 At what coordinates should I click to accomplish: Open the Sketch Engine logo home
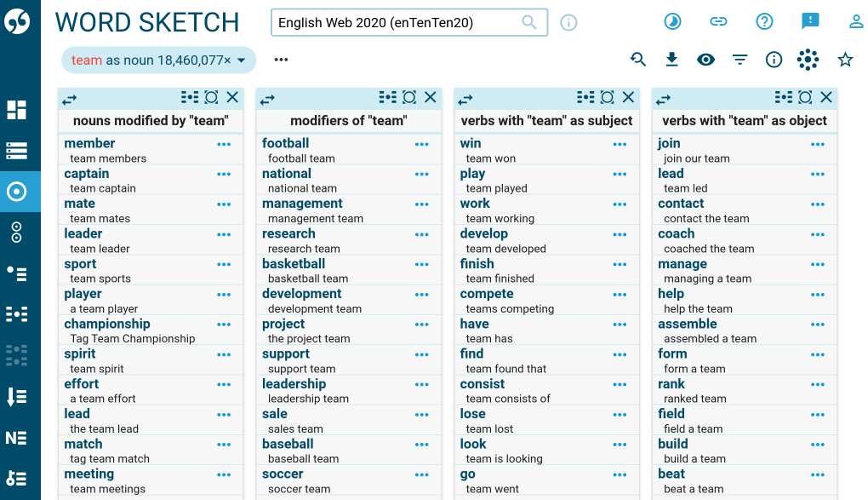pyautogui.click(x=17, y=21)
